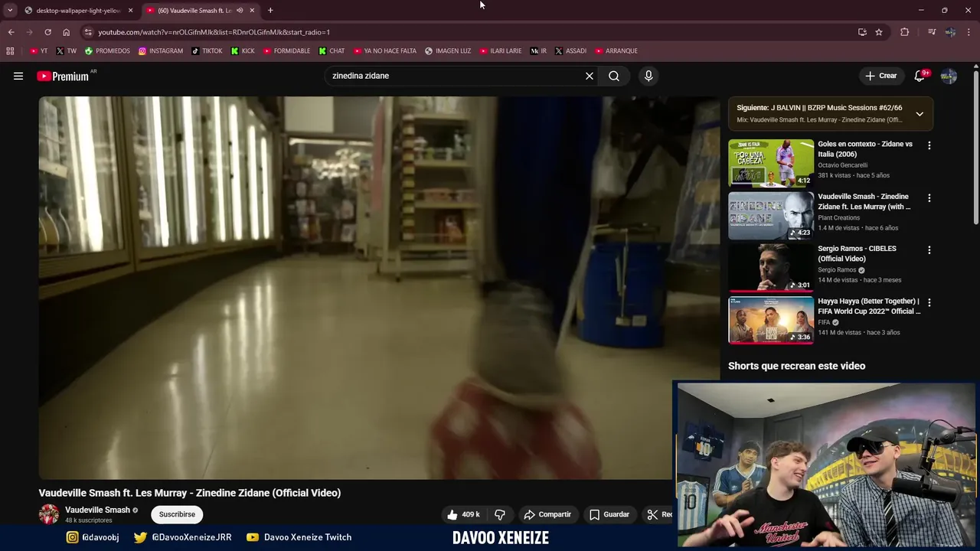Viewport: 980px width, 551px height.
Task: Expand the mix playlist panel chevron
Action: [x=920, y=114]
